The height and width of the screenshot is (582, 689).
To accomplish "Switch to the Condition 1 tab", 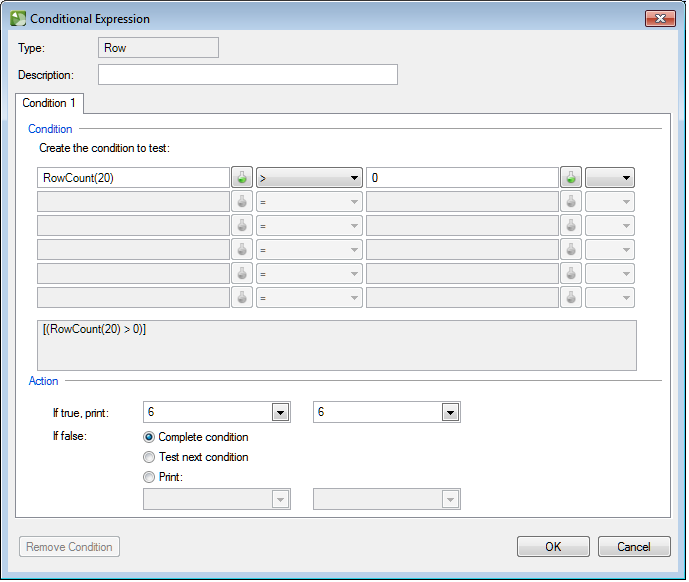I will click(x=49, y=103).
